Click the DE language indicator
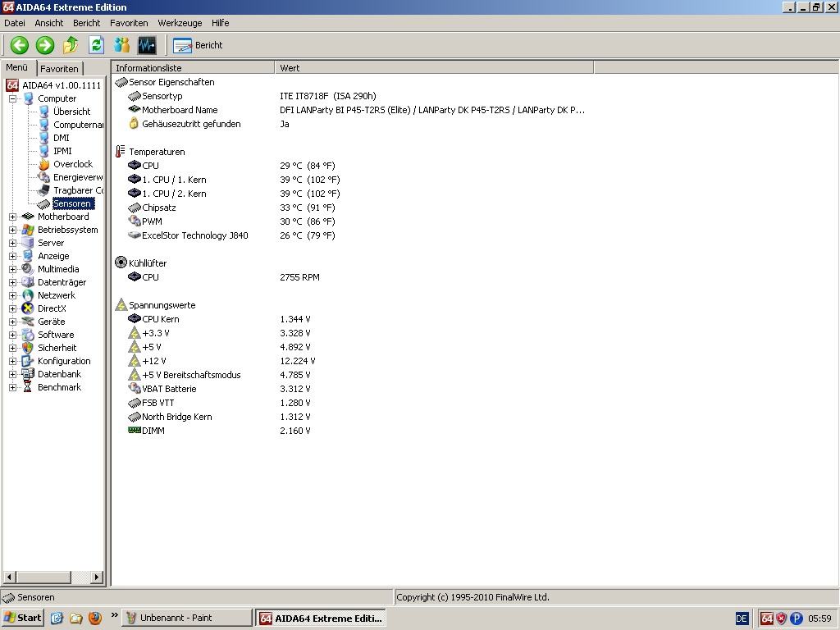840x630 pixels. pyautogui.click(x=742, y=619)
